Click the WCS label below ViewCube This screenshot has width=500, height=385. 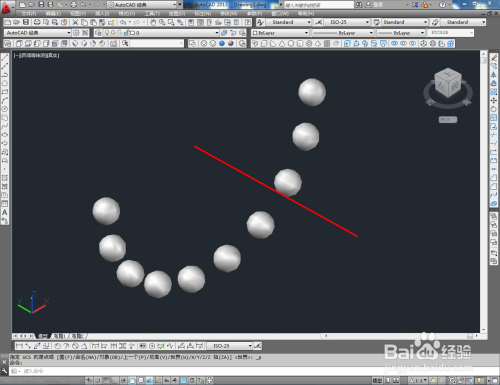(448, 119)
